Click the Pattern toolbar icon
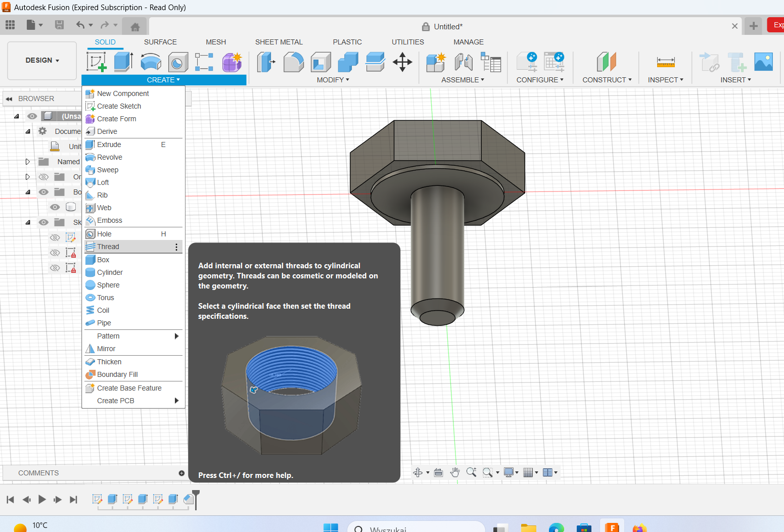784x532 pixels. point(204,62)
